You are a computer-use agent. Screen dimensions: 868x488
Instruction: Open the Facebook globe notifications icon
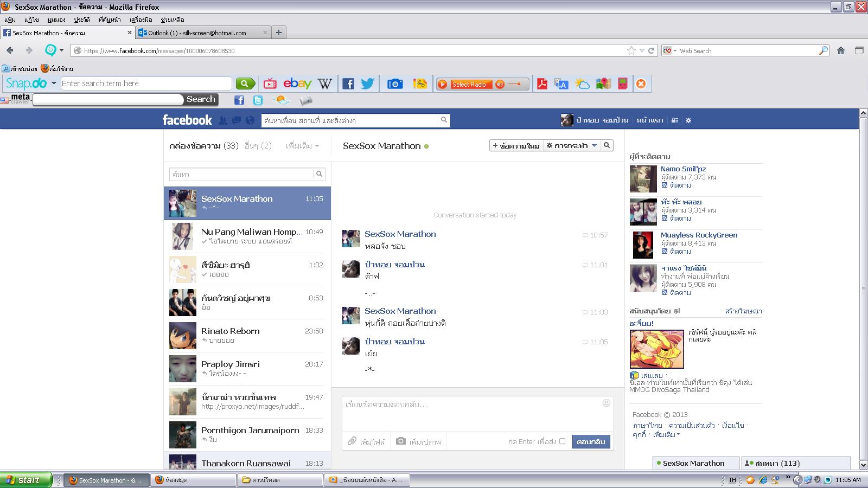click(x=250, y=120)
